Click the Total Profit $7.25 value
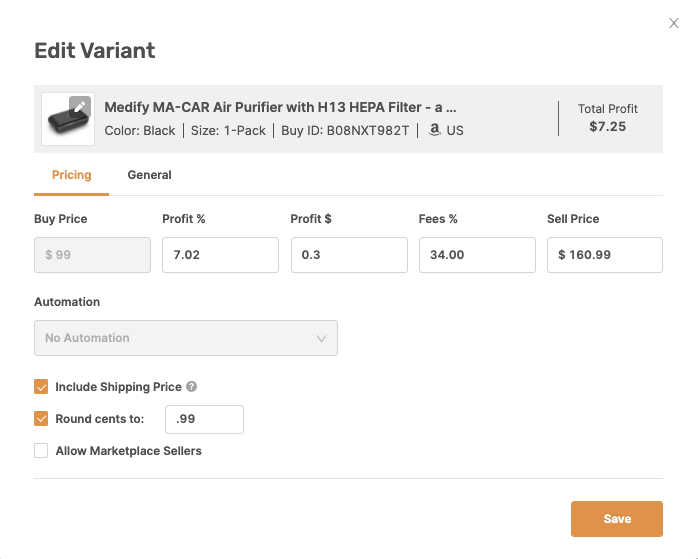 click(607, 126)
